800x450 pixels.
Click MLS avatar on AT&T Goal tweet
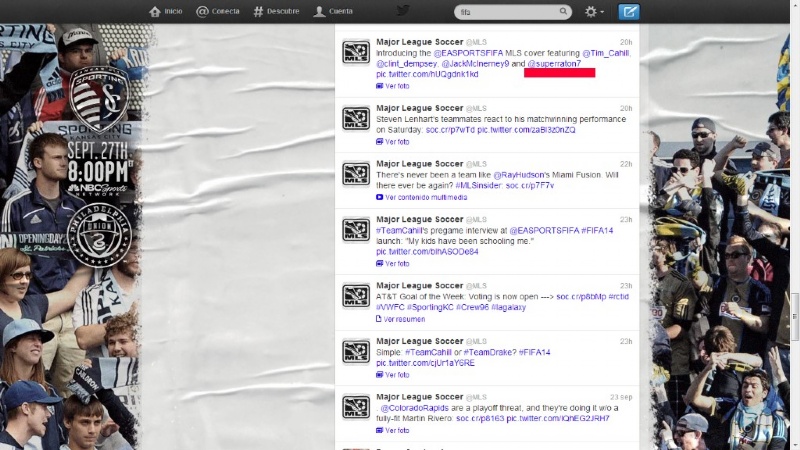click(x=356, y=296)
